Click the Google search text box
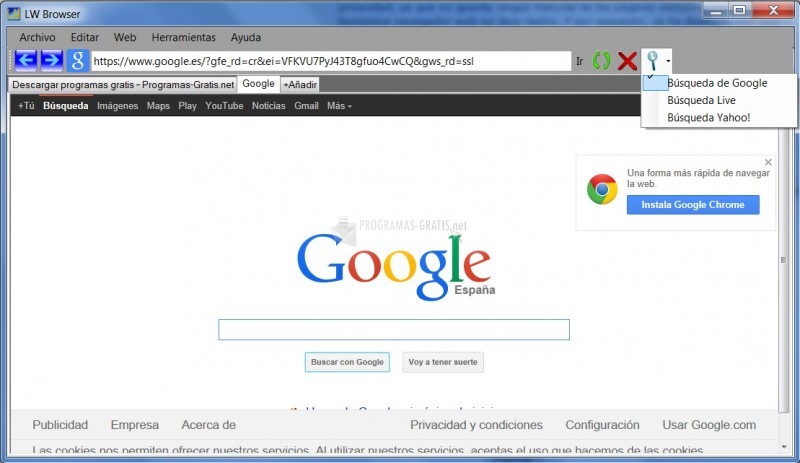Image resolution: width=800 pixels, height=463 pixels. coord(394,330)
